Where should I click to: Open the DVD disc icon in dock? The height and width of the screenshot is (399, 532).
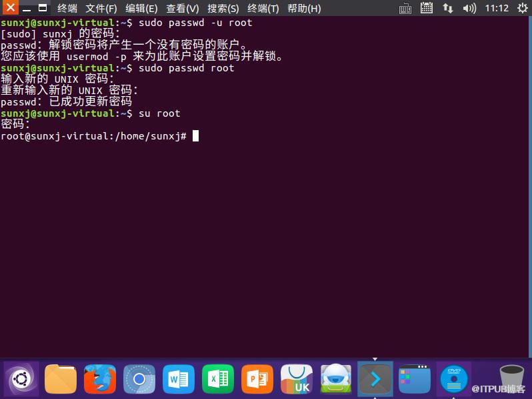pyautogui.click(x=454, y=378)
